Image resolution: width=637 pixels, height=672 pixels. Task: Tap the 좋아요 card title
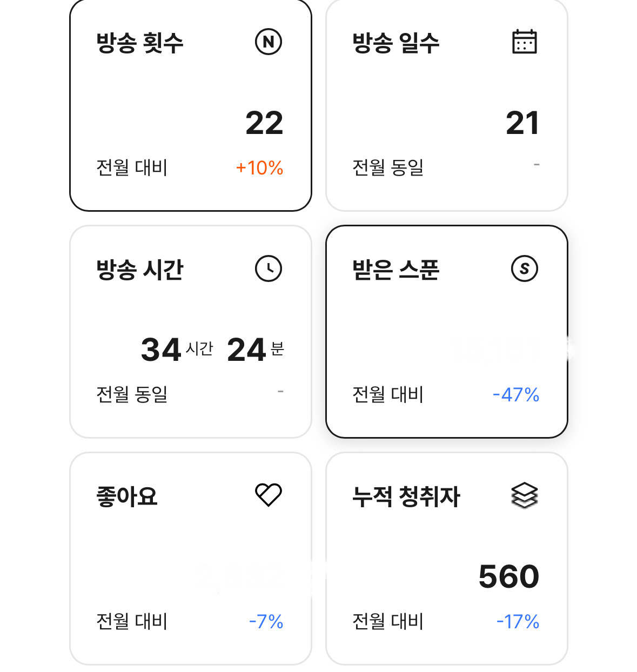(127, 496)
